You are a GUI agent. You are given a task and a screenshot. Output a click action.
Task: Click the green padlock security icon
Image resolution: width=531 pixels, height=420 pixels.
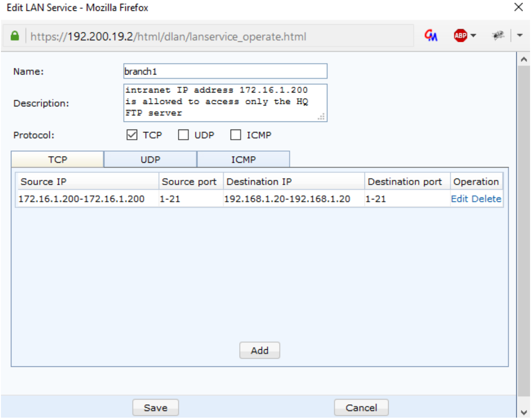pos(15,36)
